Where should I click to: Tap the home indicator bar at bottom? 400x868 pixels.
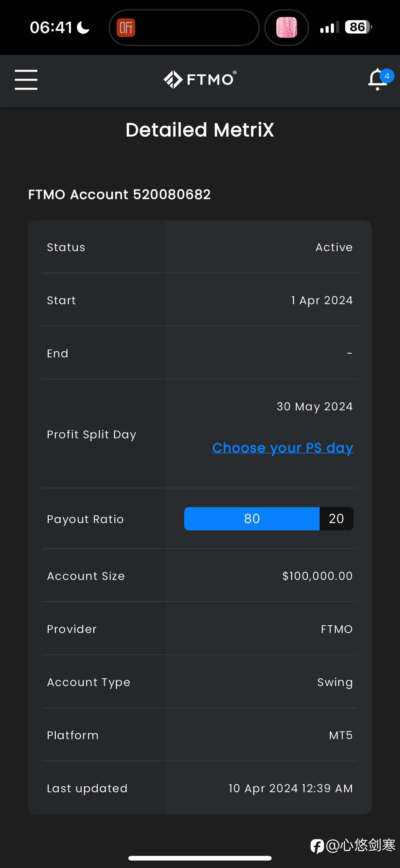pos(200,858)
